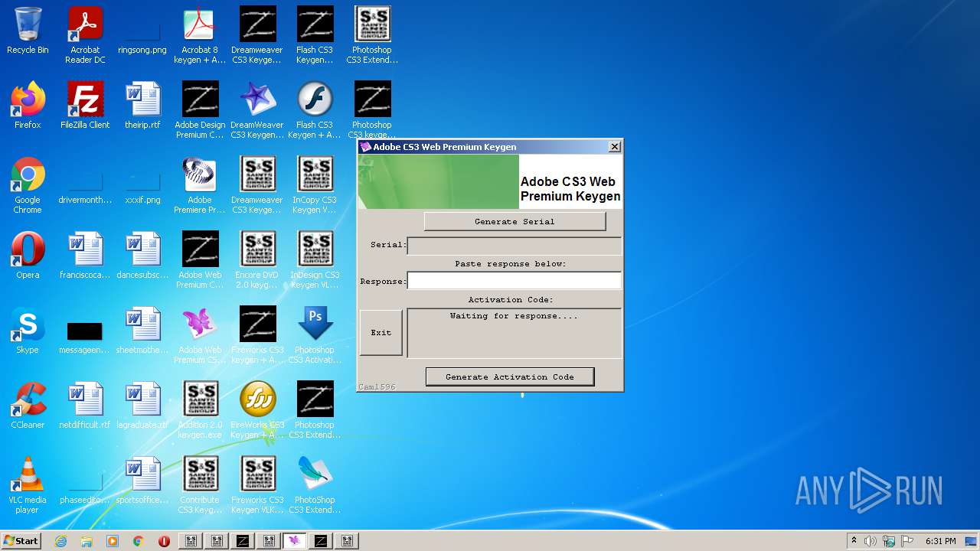Select the Acrobat 8 keygen desktop icon
This screenshot has width=980, height=551.
pyautogui.click(x=200, y=36)
